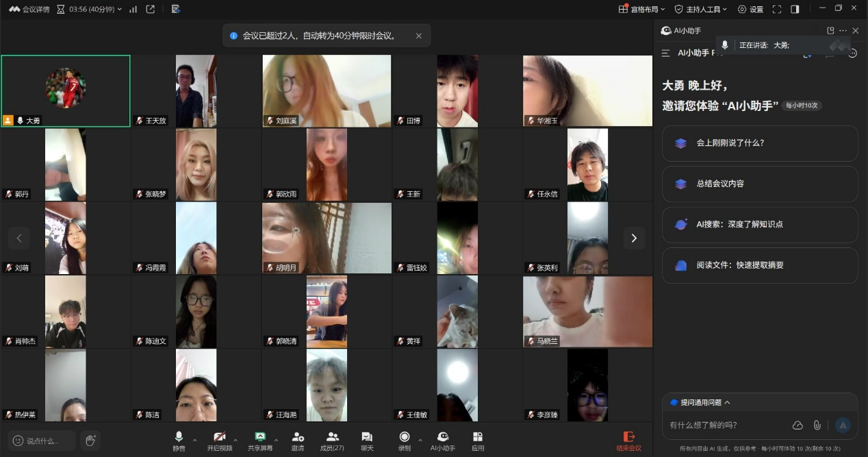The image size is (868, 457).
Task: Toggle the side panel layout icon
Action: 795,10
